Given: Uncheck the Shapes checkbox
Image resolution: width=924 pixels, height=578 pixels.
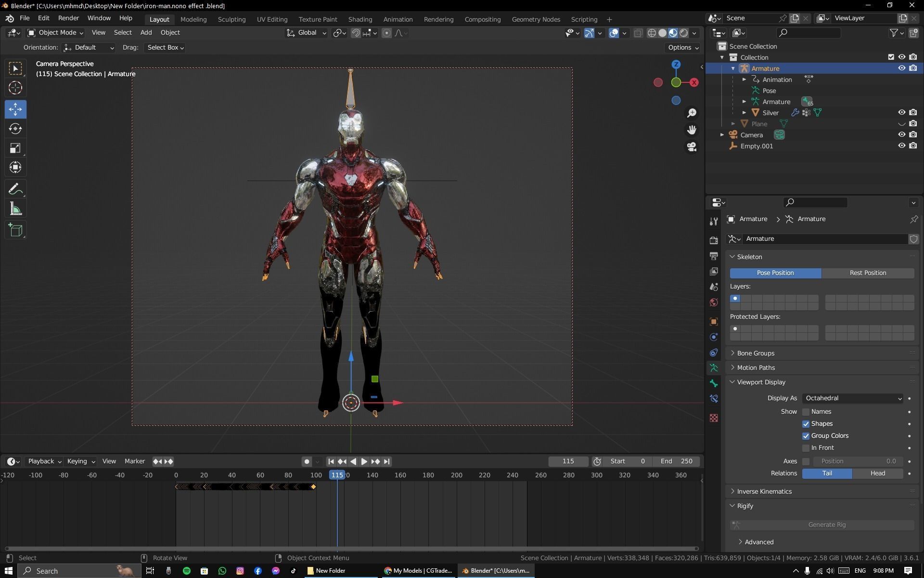Looking at the screenshot, I should coord(806,424).
